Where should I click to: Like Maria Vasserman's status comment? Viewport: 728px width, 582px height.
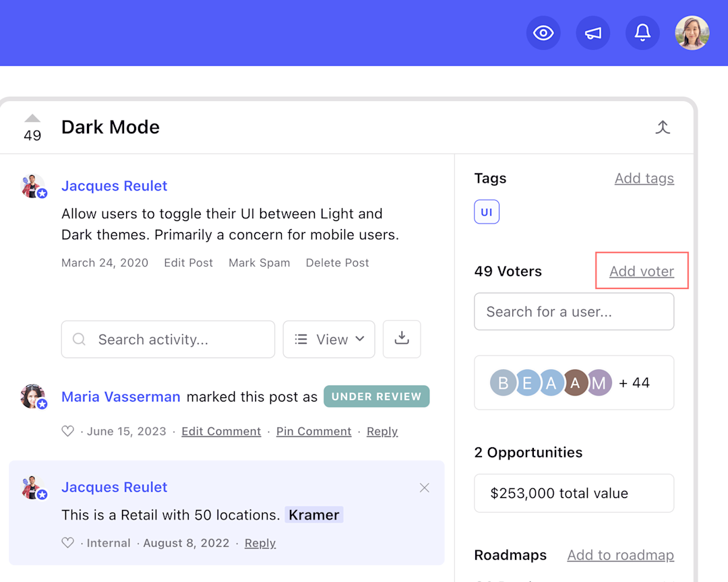coord(68,431)
